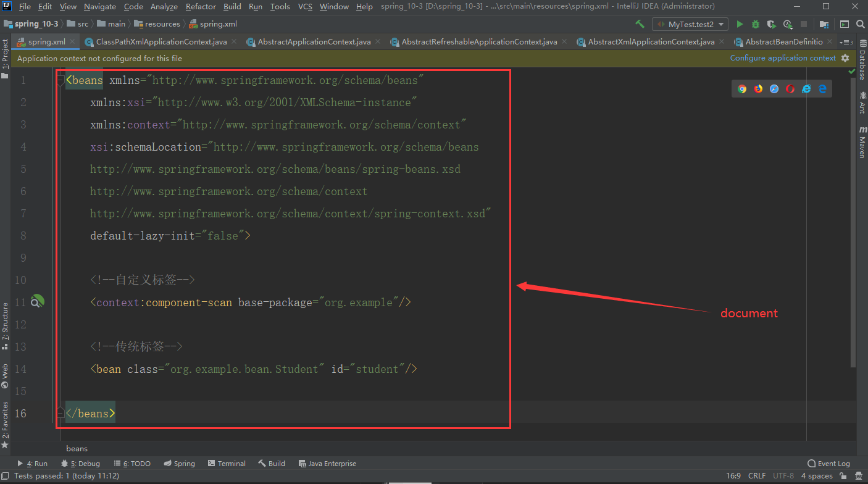Close the AbstractXmlApplicationContext.java tab
868x484 pixels.
722,42
